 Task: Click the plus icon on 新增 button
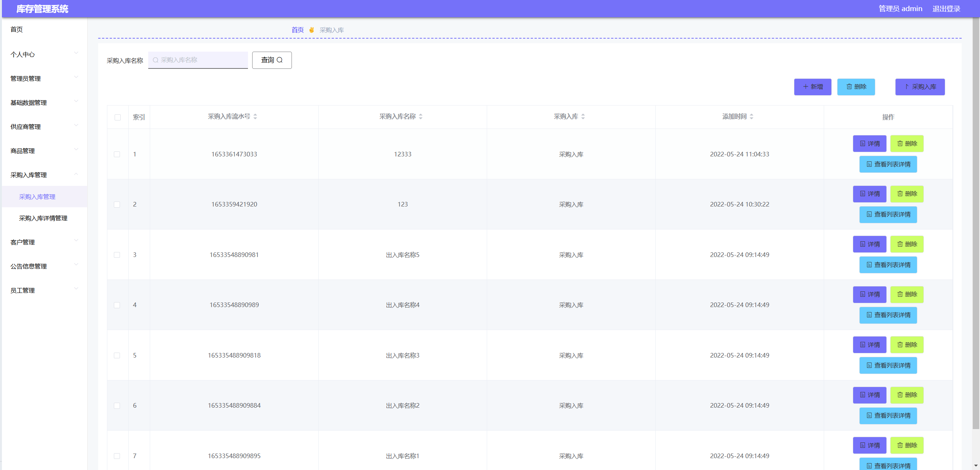point(805,87)
